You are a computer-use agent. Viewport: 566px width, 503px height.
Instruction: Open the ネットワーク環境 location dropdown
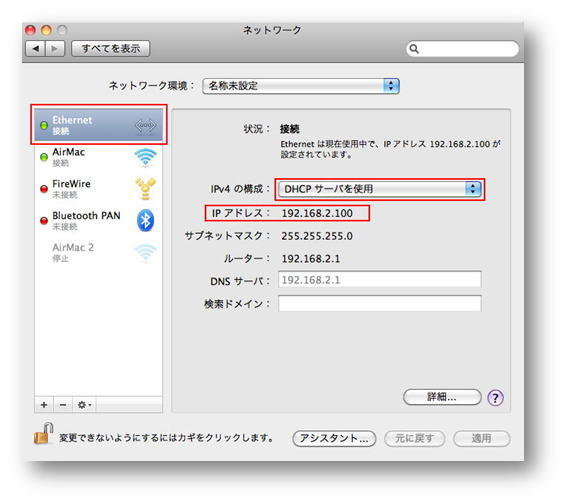coord(301,86)
